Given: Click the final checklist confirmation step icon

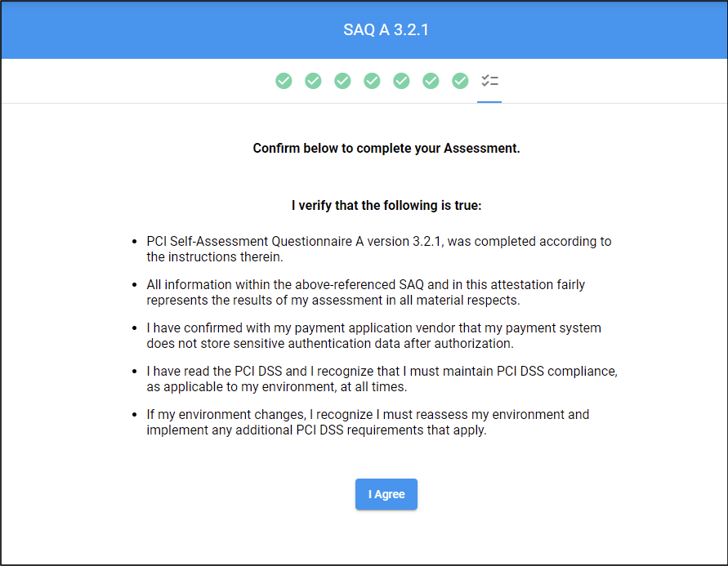Looking at the screenshot, I should coord(489,81).
